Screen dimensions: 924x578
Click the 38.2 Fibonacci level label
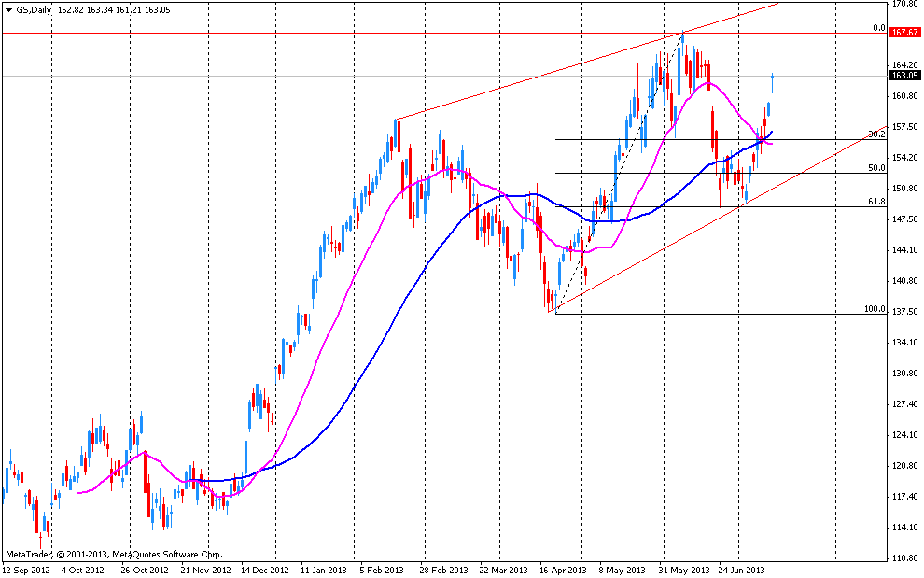pos(876,134)
